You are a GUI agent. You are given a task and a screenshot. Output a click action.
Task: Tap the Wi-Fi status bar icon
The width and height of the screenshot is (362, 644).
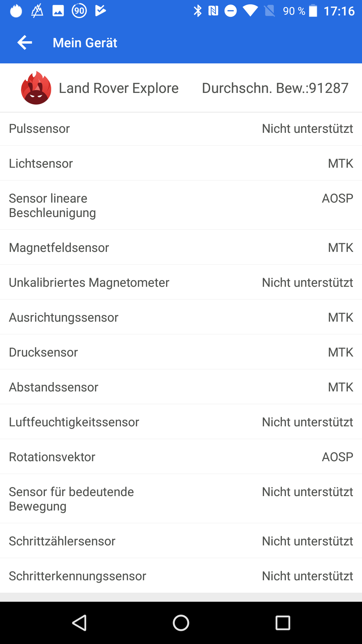(x=250, y=11)
